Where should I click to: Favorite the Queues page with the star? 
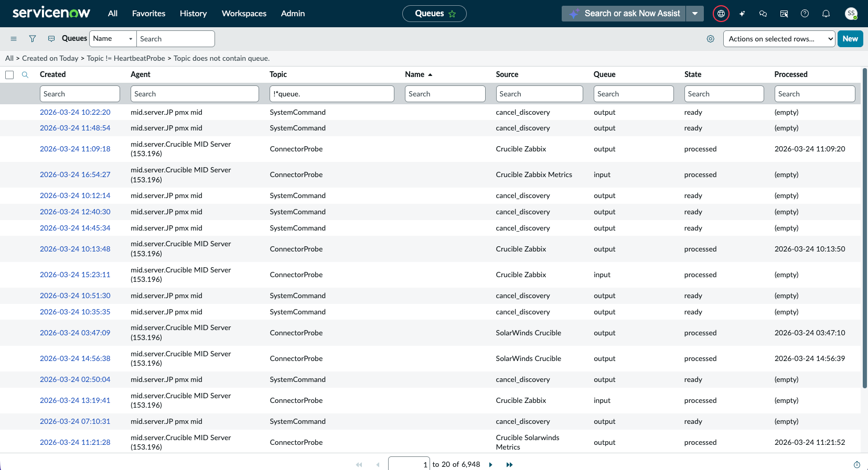tap(452, 14)
